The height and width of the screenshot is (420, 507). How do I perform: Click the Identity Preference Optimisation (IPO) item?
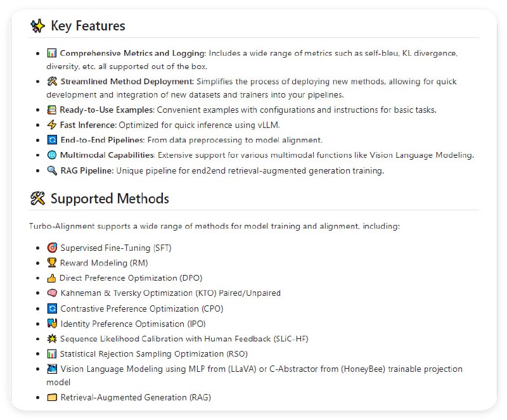[x=132, y=324]
